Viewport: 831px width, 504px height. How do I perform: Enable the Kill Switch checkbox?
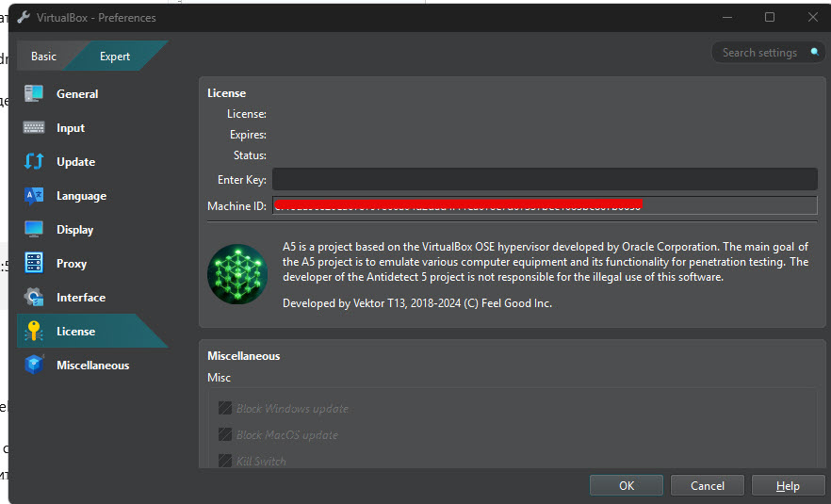225,461
